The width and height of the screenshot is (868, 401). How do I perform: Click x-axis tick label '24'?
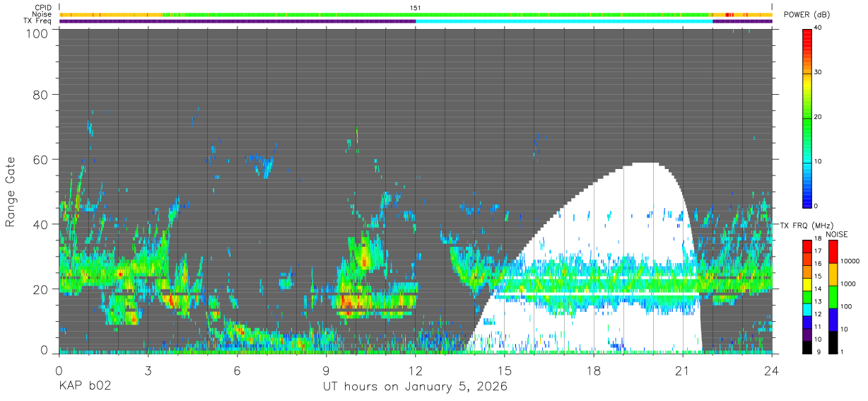click(x=771, y=371)
